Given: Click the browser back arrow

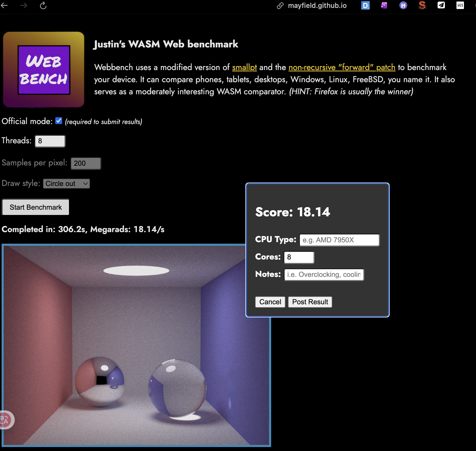Looking at the screenshot, I should [4, 5].
